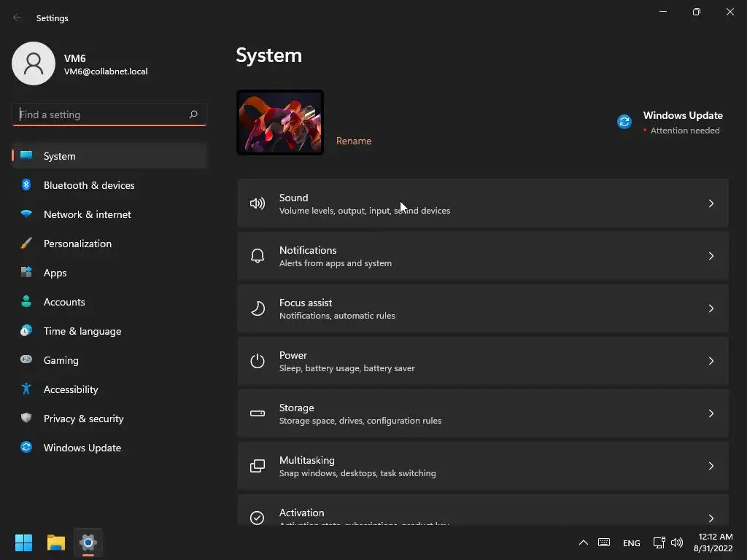Select Apps in the sidebar

pos(55,273)
